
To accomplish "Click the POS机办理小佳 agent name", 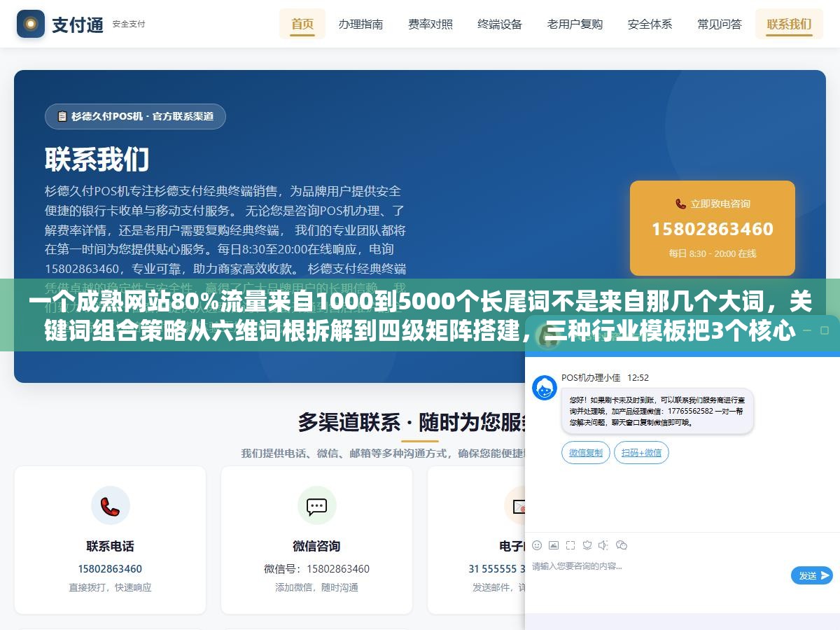I will click(591, 377).
